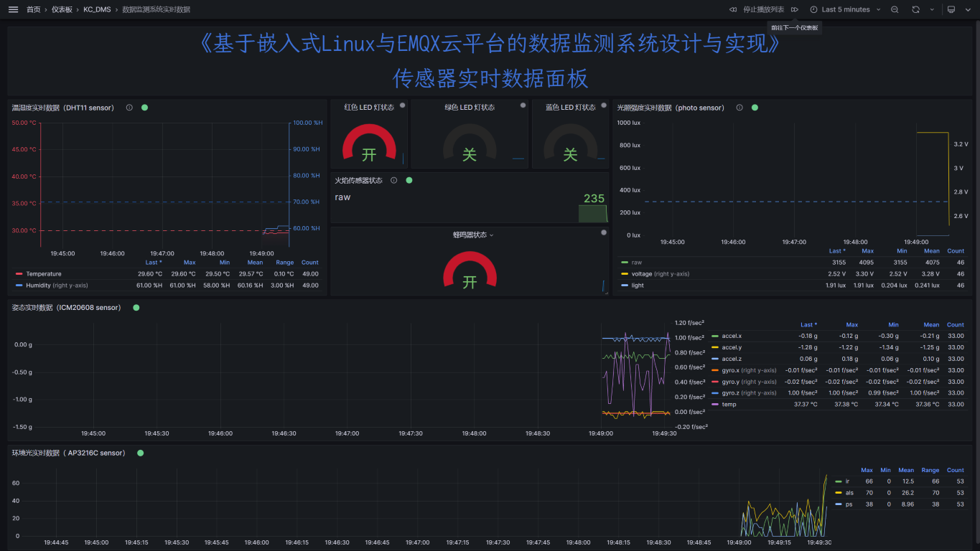The image size is (980, 551).
Task: Show info icon on 火焰传感器状态 panel
Action: [393, 180]
